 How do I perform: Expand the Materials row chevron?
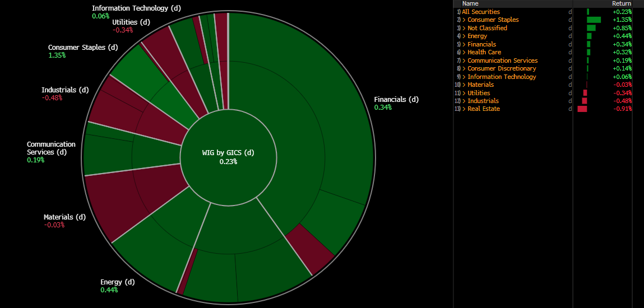(464, 85)
